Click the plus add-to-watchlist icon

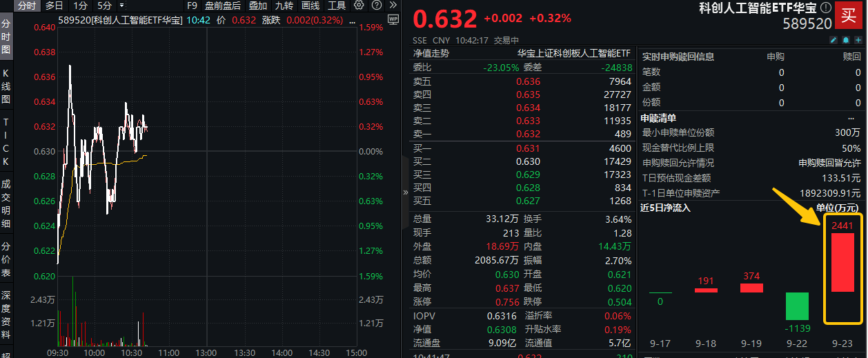858,41
